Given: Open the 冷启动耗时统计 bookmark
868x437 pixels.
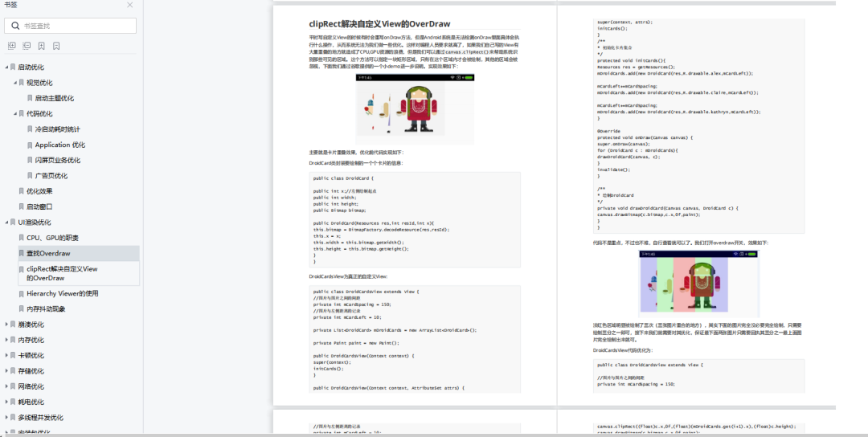Looking at the screenshot, I should (58, 129).
